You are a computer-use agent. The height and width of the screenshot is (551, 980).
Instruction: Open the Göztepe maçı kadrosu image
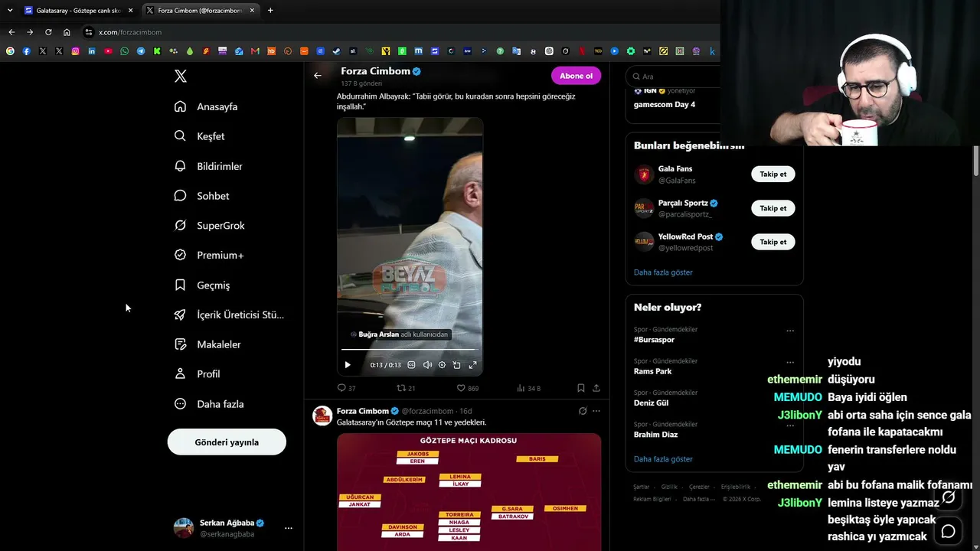click(469, 492)
